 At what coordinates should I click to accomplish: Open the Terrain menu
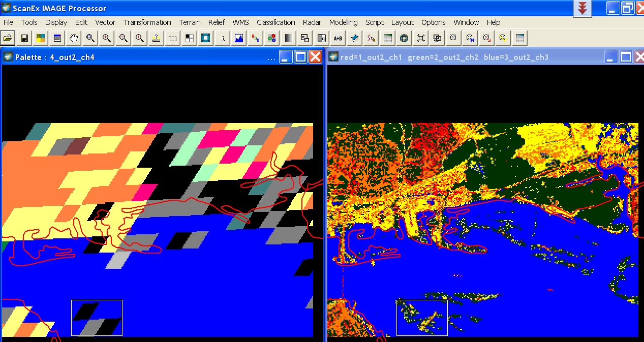(x=190, y=22)
